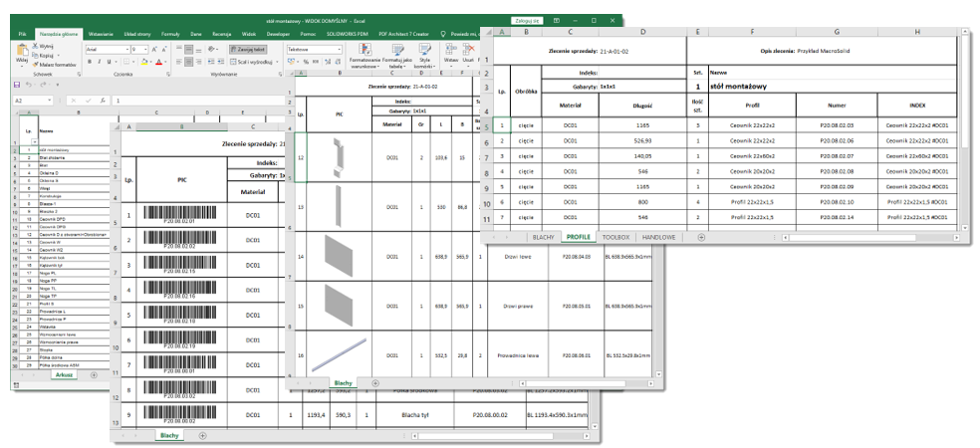
Task: Click the Kopiuj copy icon
Action: click(35, 55)
